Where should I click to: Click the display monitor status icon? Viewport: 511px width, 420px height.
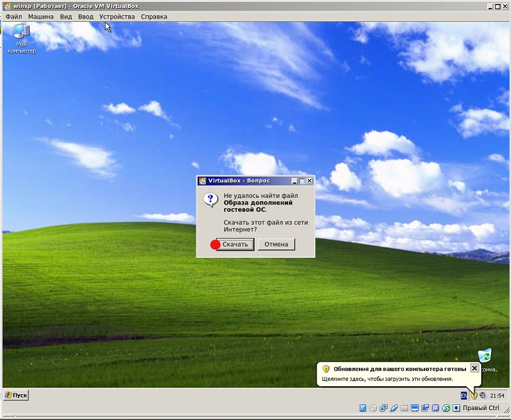416,408
